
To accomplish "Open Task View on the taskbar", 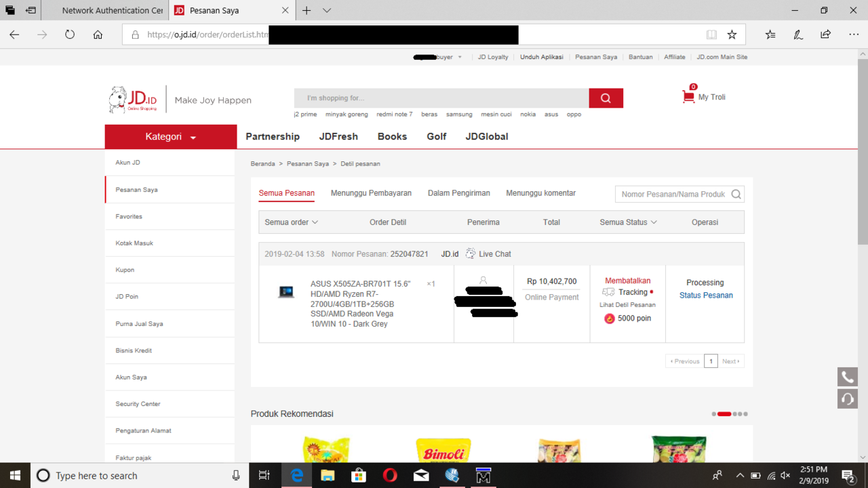I will [x=264, y=476].
